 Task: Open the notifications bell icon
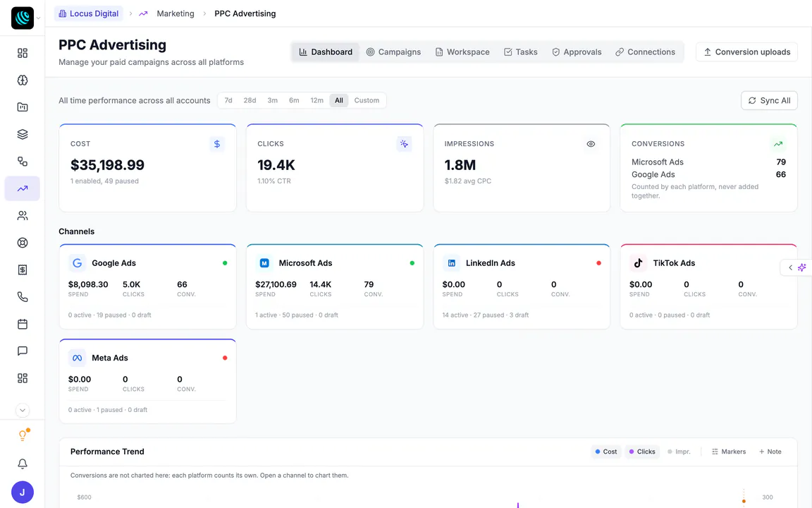tap(23, 464)
